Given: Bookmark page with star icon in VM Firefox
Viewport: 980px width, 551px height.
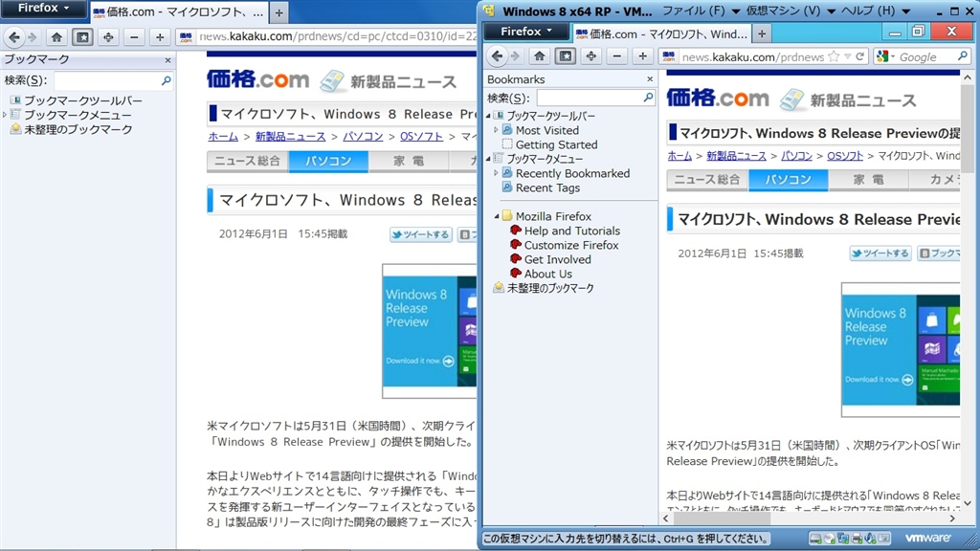Looking at the screenshot, I should 834,56.
